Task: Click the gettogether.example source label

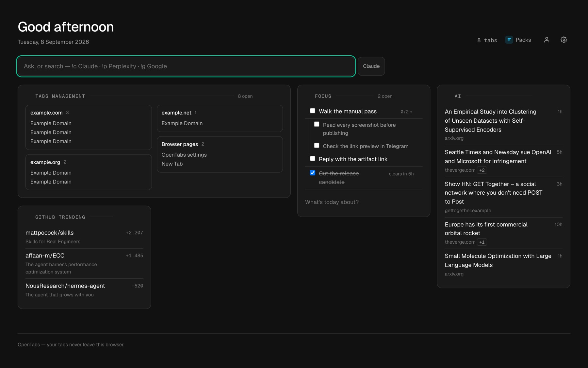Action: [x=468, y=211]
